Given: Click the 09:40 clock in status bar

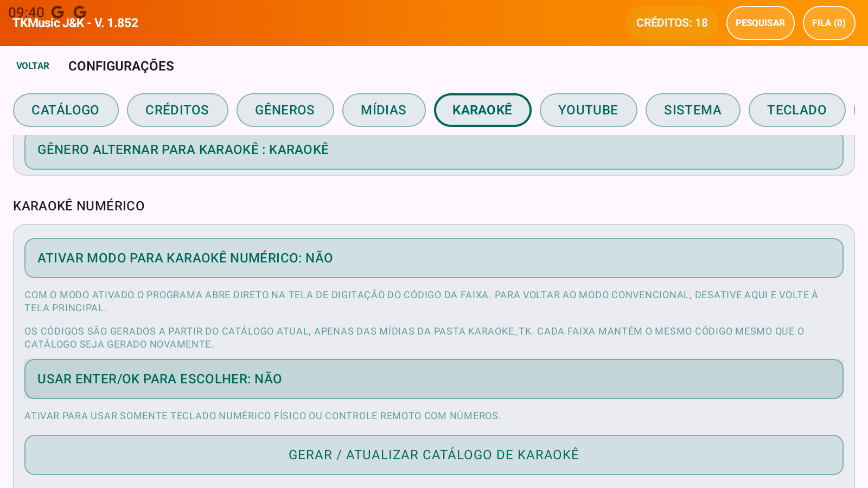Looking at the screenshot, I should [x=26, y=12].
